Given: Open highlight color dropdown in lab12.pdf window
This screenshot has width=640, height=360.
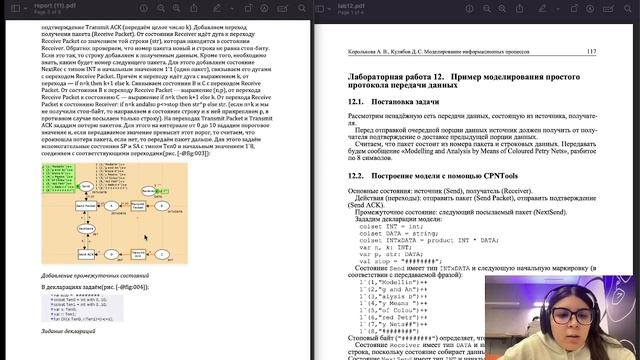Looking at the screenshot, I should coord(558,8).
